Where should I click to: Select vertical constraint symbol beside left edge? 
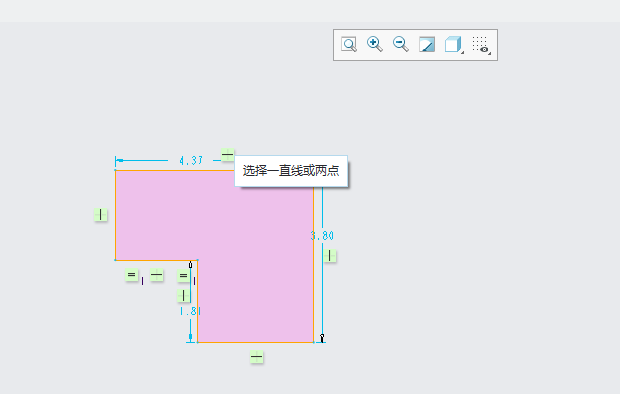pos(100,215)
